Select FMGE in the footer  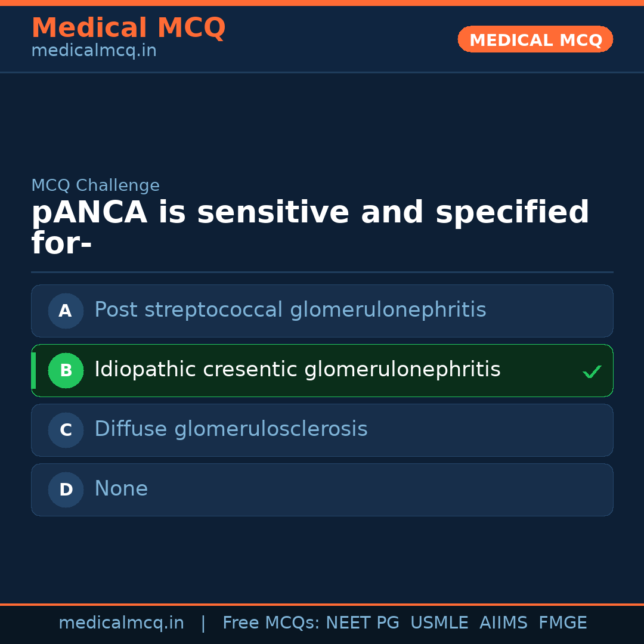(x=562, y=623)
